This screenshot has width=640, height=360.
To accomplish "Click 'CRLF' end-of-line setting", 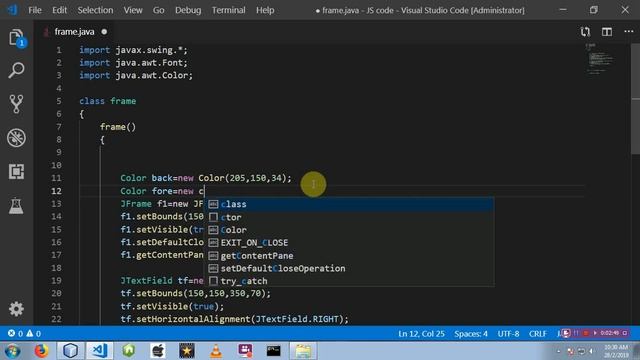I will click(x=538, y=333).
